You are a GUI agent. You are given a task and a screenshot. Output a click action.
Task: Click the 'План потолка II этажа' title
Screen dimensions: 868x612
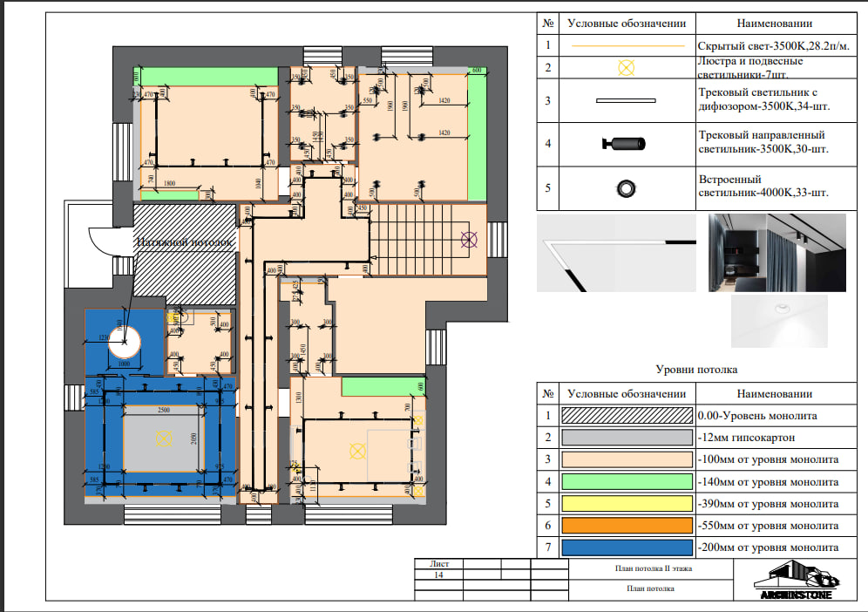click(x=654, y=568)
